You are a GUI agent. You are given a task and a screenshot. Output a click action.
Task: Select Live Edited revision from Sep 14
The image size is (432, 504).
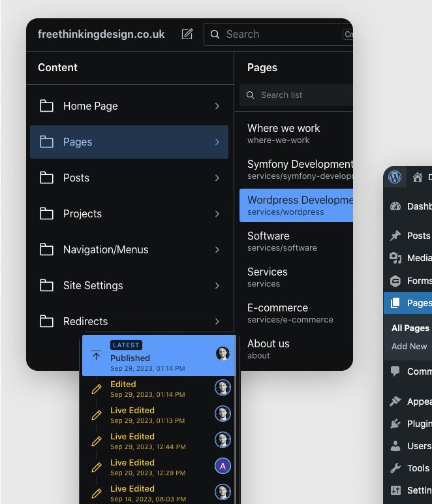(x=159, y=494)
